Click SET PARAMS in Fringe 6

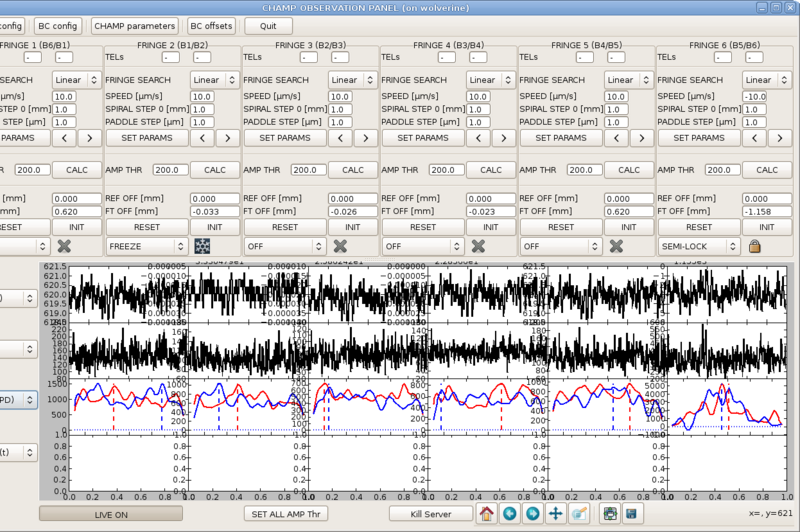pyautogui.click(x=699, y=138)
